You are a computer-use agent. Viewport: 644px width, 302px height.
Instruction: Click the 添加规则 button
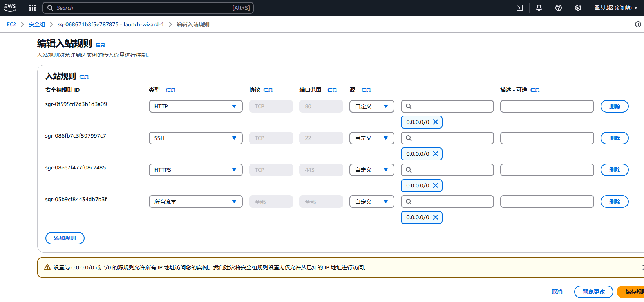click(65, 238)
